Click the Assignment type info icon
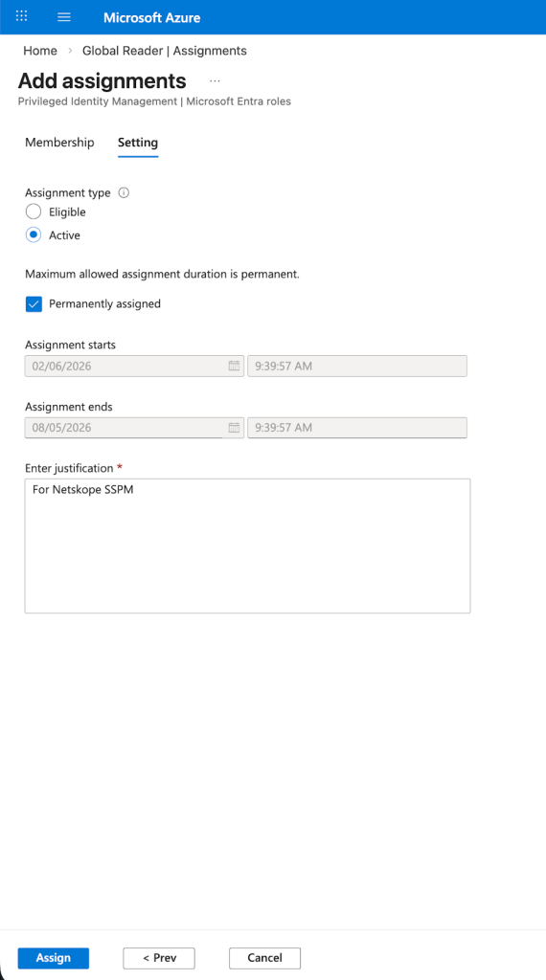This screenshot has width=546, height=980. (124, 193)
